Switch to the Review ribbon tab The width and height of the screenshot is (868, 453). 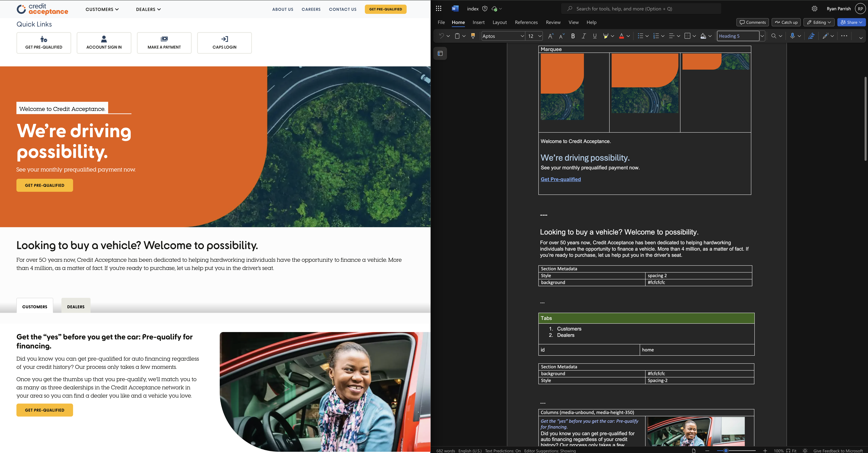[553, 22]
